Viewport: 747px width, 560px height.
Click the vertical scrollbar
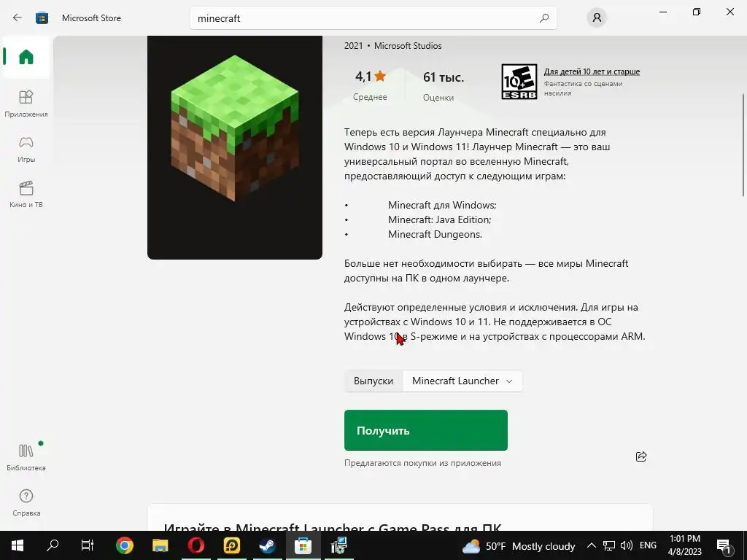(743, 145)
